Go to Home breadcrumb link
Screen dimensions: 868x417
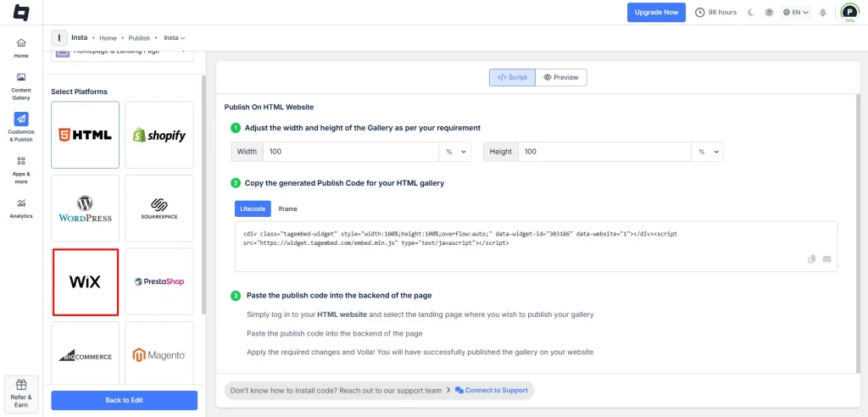pos(108,38)
